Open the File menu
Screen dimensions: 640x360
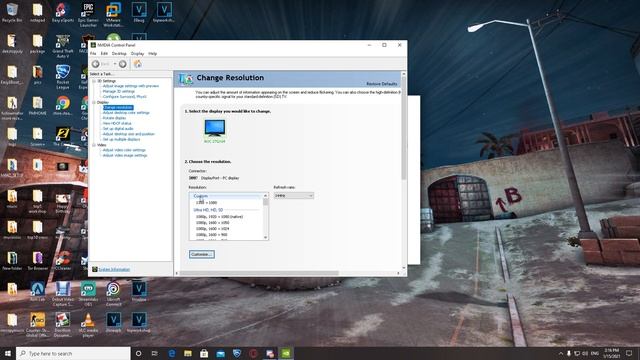tap(93, 53)
